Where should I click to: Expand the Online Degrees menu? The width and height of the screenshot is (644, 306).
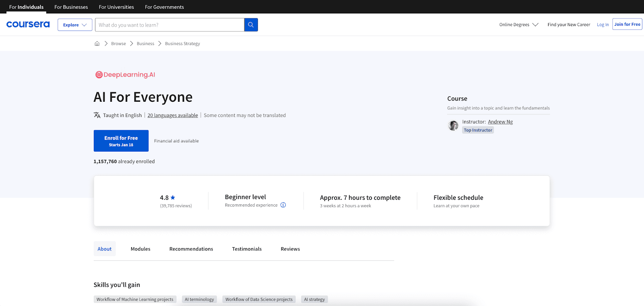518,25
